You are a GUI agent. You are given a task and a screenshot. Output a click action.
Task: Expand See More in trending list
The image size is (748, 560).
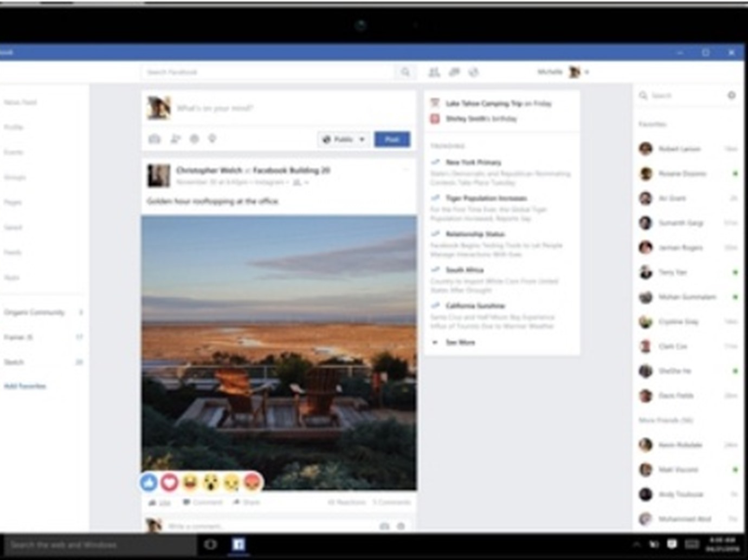(x=460, y=342)
